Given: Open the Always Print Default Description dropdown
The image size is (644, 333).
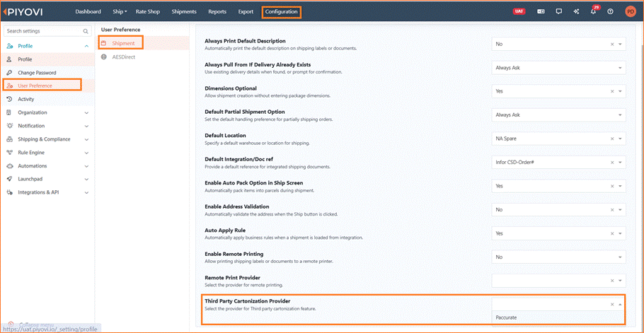Looking at the screenshot, I should pos(620,45).
